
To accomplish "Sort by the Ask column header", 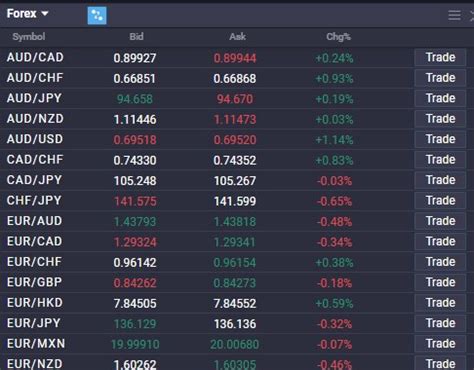I will [x=237, y=37].
